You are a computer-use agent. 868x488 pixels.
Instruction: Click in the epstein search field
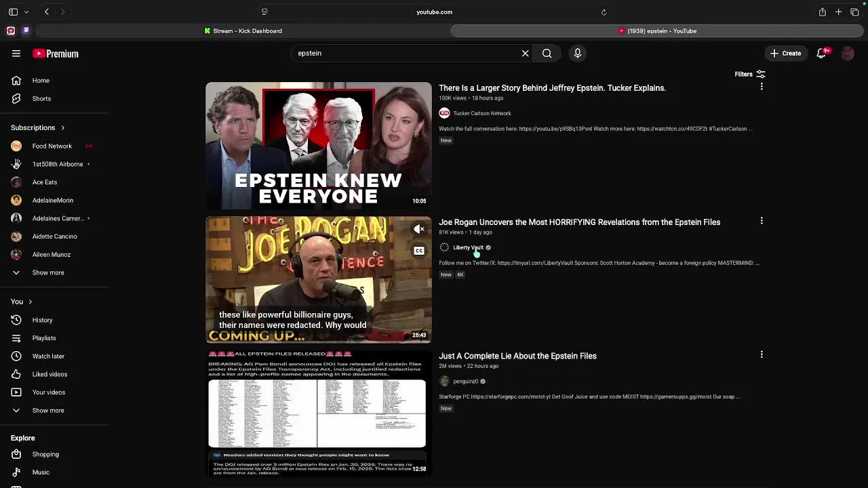pos(406,54)
